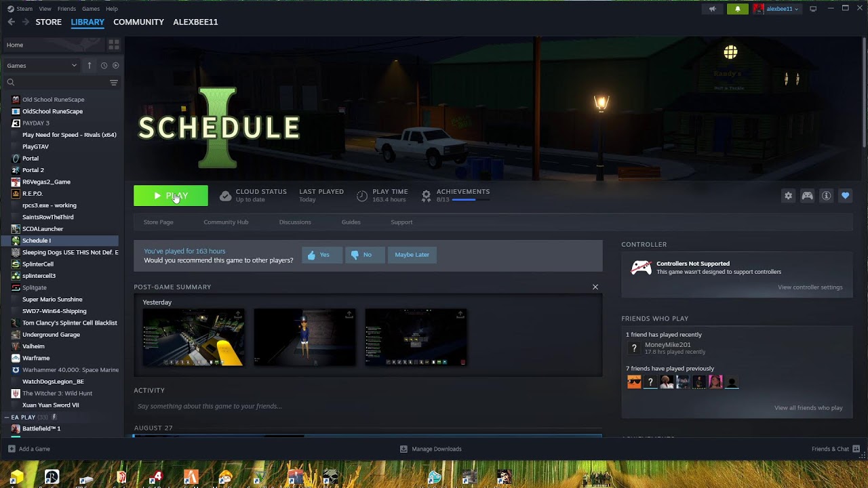Open first post-game screenshot thumbnail

pos(193,338)
